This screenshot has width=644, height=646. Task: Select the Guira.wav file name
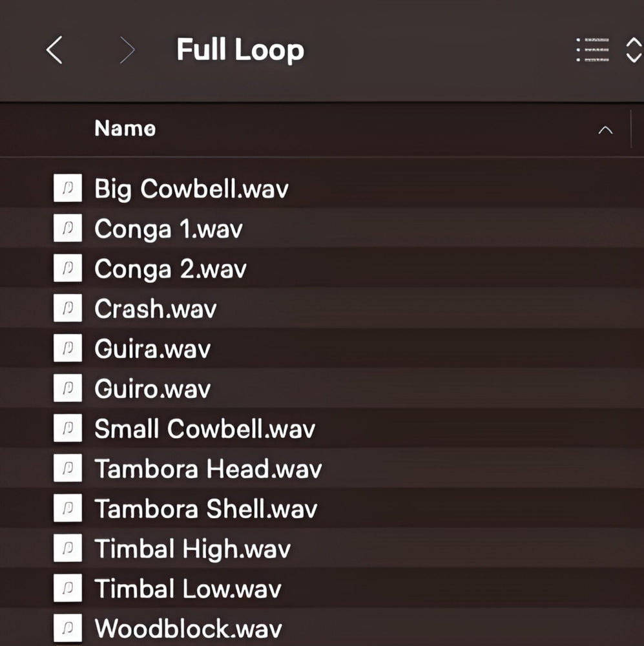[152, 349]
